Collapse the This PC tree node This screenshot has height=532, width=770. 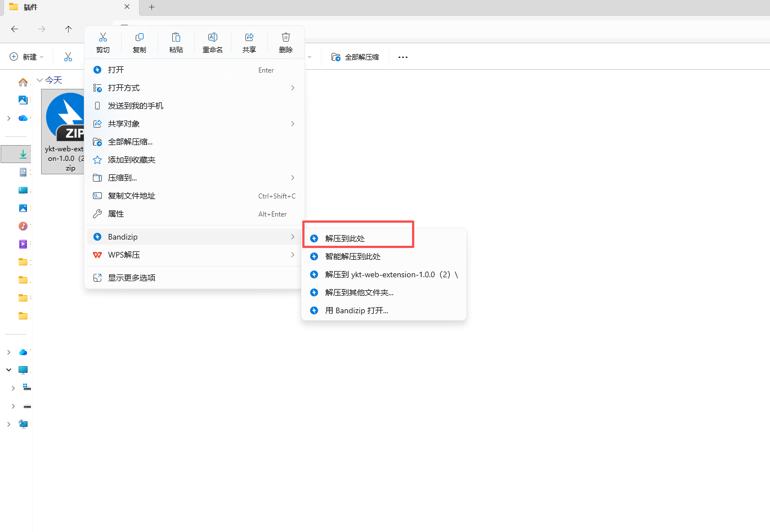coord(8,370)
